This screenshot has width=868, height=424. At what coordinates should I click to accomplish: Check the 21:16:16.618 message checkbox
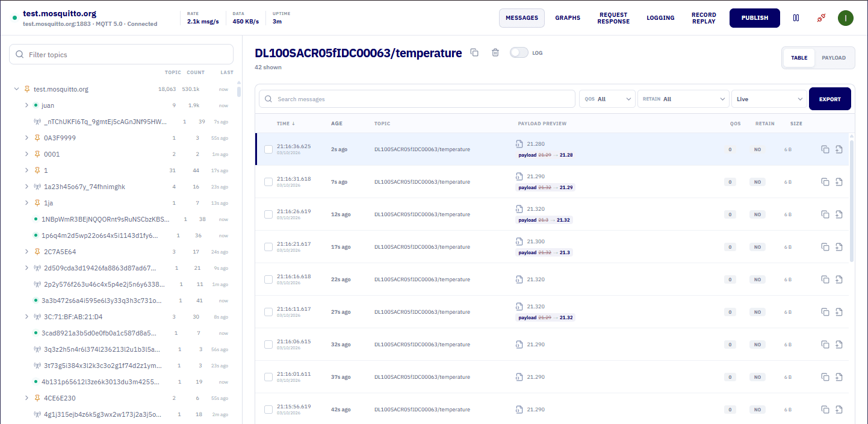tap(268, 279)
